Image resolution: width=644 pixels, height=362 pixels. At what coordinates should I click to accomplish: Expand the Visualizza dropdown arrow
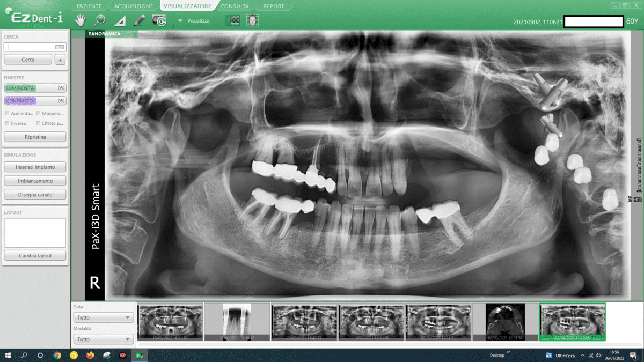point(180,21)
